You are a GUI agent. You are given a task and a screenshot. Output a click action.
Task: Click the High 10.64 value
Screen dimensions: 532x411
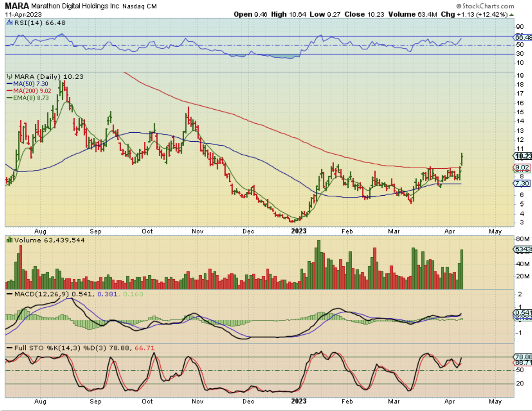pyautogui.click(x=289, y=14)
